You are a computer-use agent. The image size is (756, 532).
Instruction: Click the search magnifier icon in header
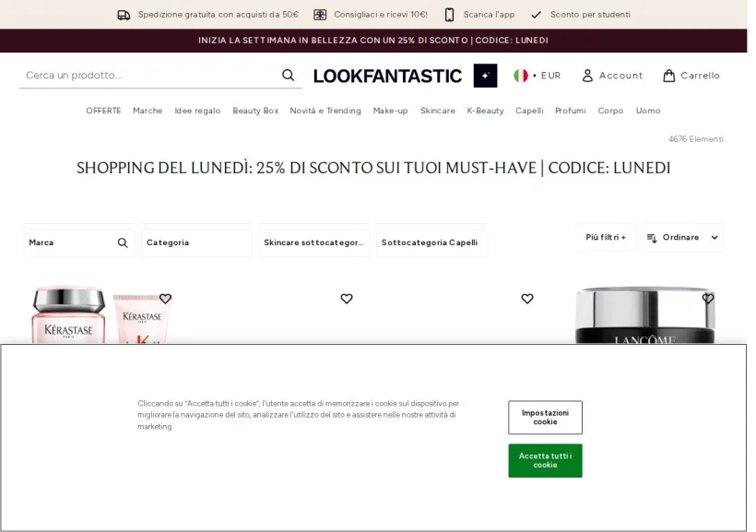[x=288, y=76]
